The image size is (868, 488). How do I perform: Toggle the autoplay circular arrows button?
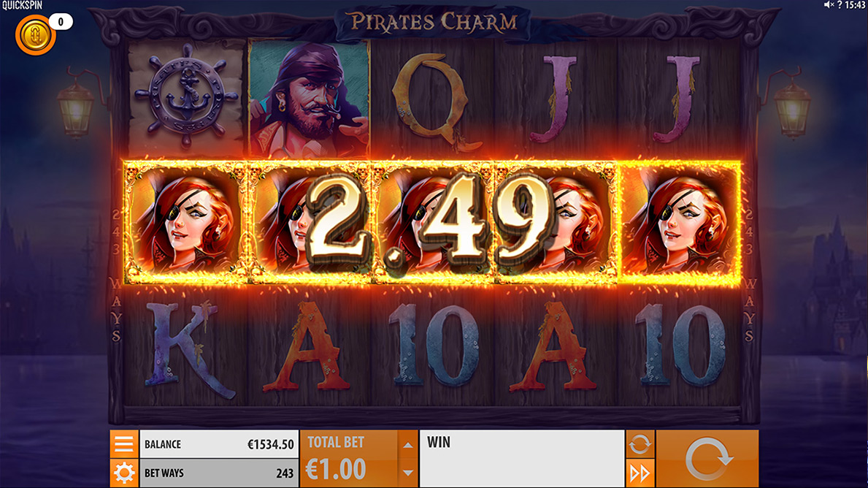[640, 443]
